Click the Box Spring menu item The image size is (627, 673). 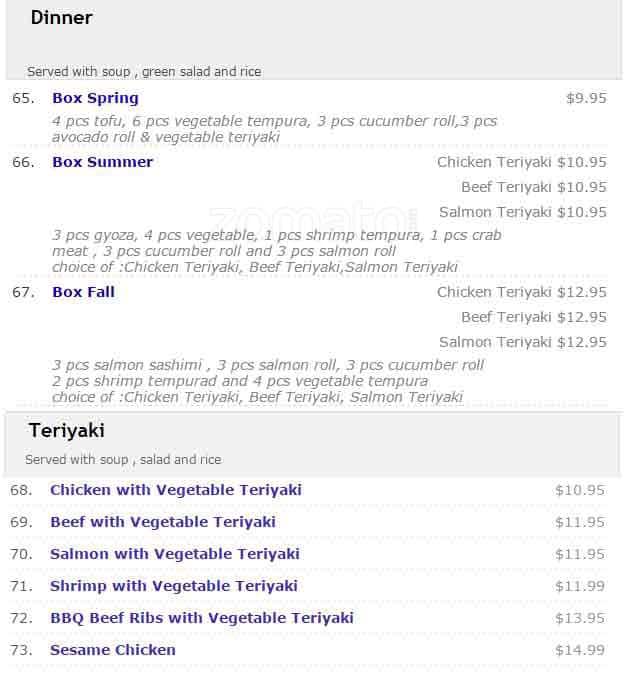point(95,98)
